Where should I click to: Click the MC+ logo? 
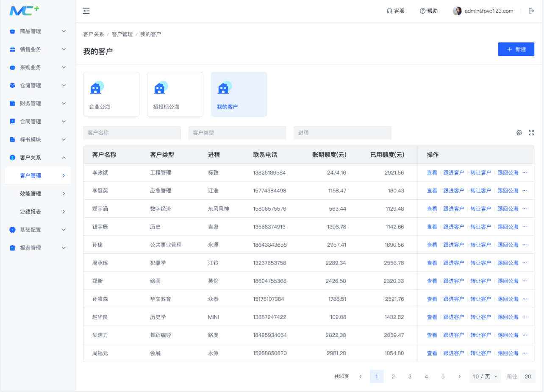click(24, 11)
